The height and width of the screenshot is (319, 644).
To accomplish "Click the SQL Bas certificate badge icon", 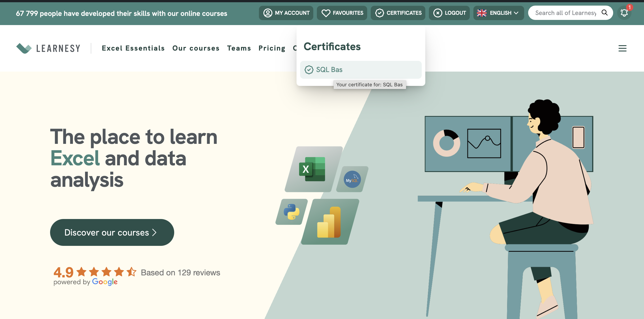I will pos(309,70).
